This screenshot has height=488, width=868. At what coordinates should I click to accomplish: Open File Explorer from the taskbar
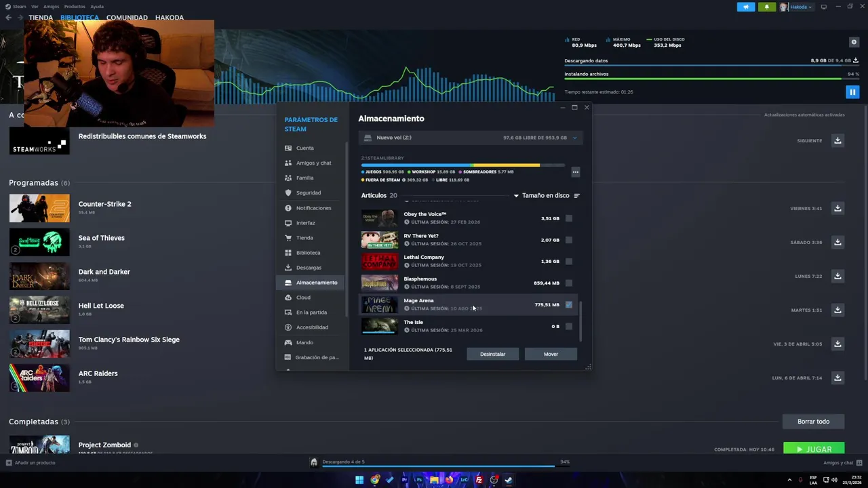coord(434,480)
